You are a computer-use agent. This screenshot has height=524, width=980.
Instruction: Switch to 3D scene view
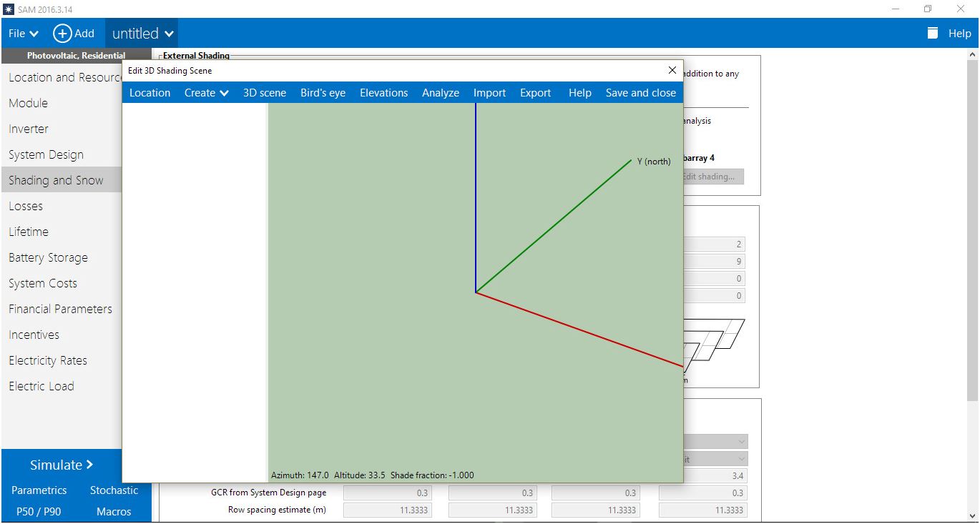pos(264,93)
